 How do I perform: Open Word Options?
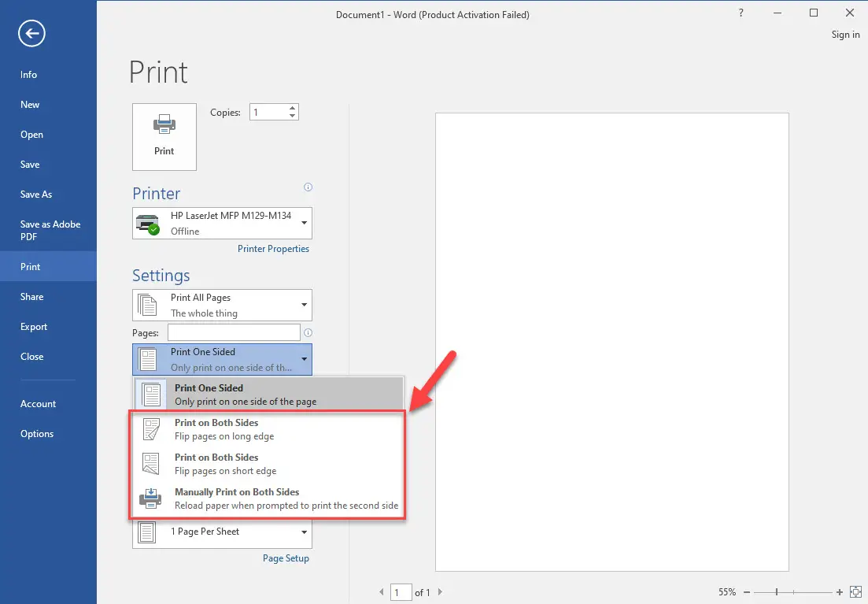(48, 434)
